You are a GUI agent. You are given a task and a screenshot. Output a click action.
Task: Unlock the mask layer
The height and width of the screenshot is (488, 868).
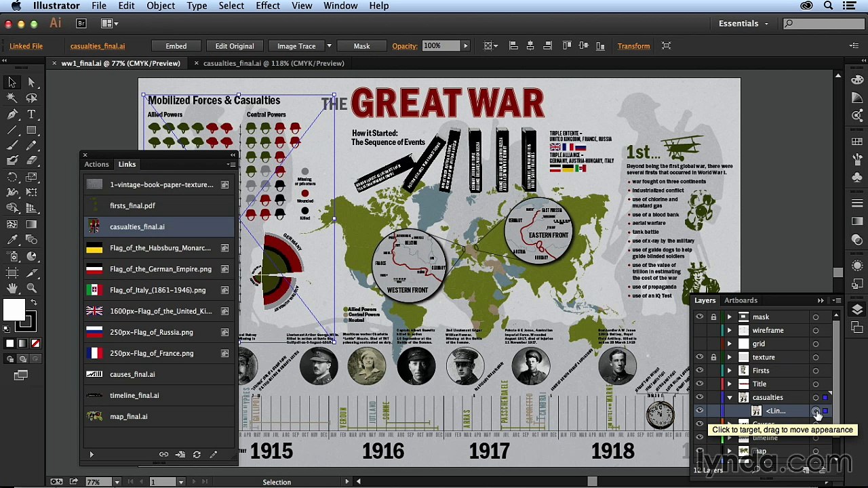[713, 317]
